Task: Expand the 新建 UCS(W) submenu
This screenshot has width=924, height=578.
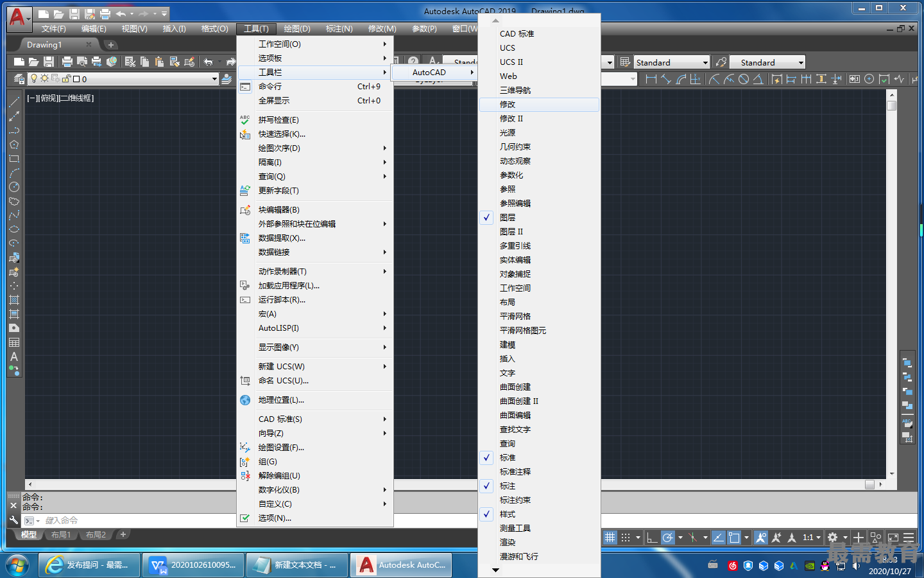Action: click(315, 367)
